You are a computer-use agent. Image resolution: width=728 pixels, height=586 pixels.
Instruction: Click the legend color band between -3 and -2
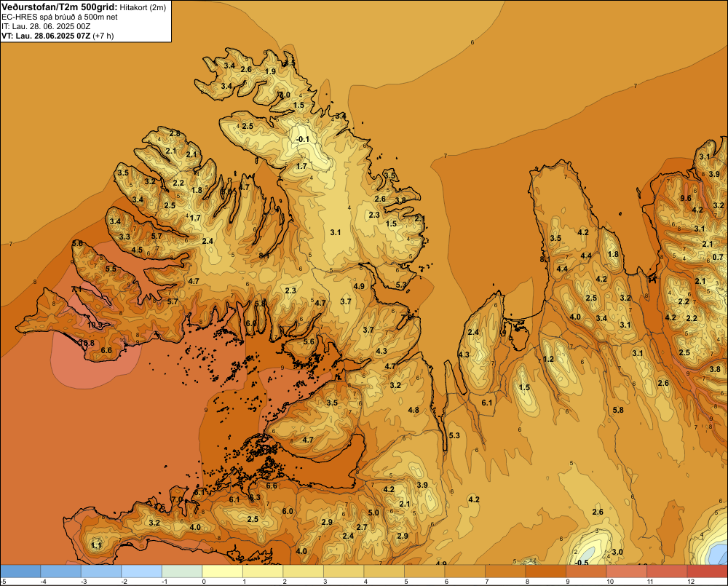point(102,571)
